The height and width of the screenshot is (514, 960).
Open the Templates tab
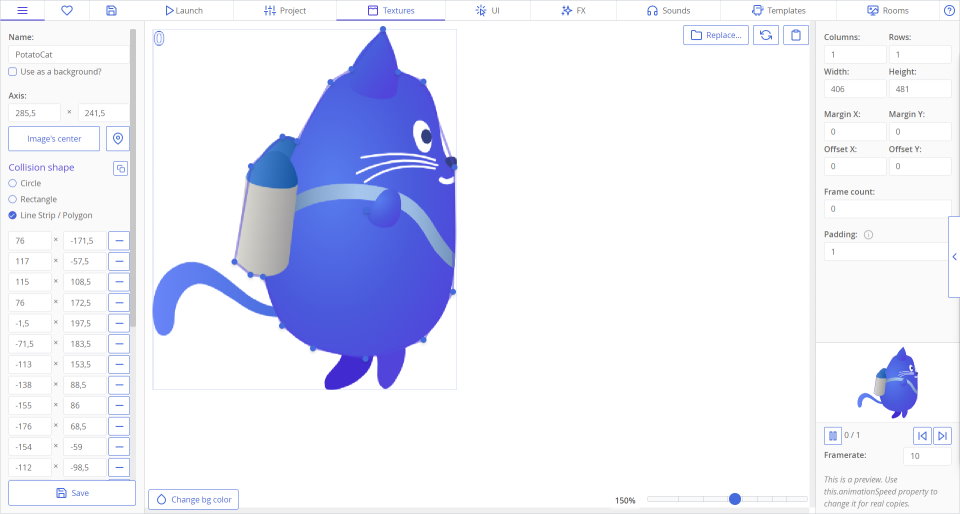pos(778,10)
